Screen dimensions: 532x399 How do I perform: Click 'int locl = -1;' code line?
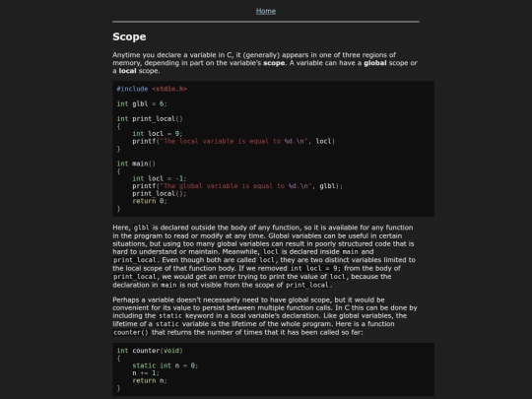point(160,178)
